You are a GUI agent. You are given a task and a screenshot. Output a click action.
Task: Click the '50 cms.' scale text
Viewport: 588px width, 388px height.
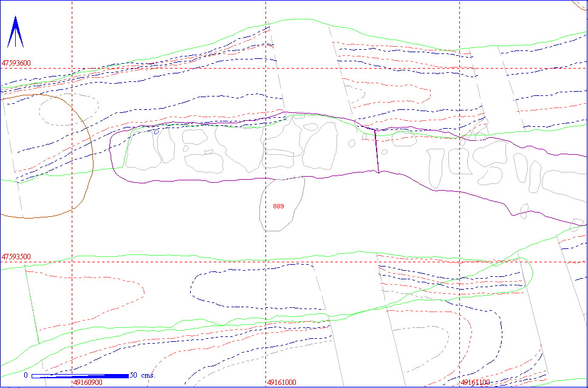(x=143, y=375)
